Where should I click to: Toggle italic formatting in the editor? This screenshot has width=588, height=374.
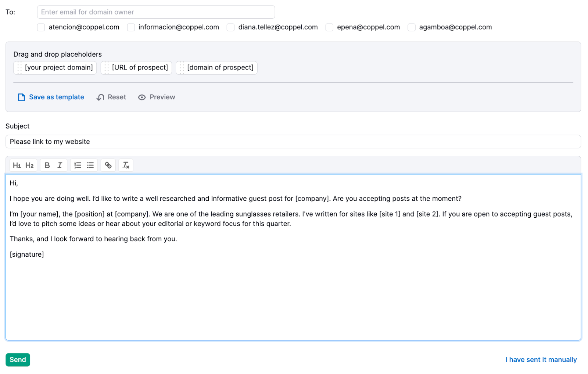pyautogui.click(x=60, y=165)
